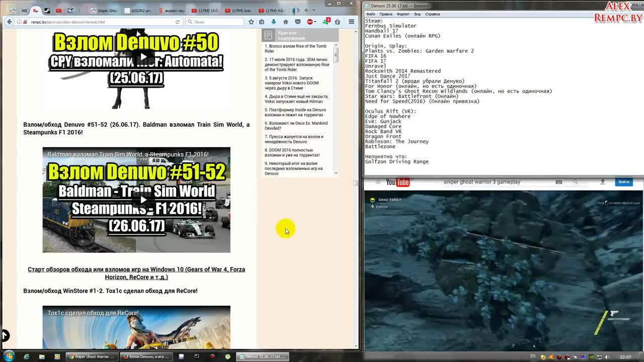Go to Firefox home page

(285, 22)
